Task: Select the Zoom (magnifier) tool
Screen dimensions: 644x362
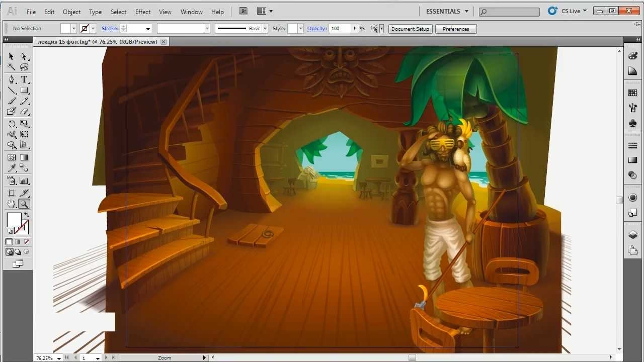Action: [x=24, y=204]
